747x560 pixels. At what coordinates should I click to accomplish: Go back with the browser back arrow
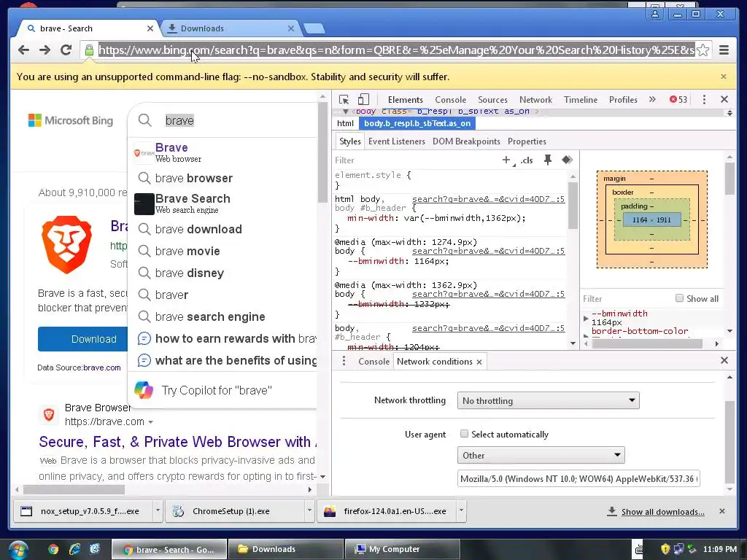(23, 50)
